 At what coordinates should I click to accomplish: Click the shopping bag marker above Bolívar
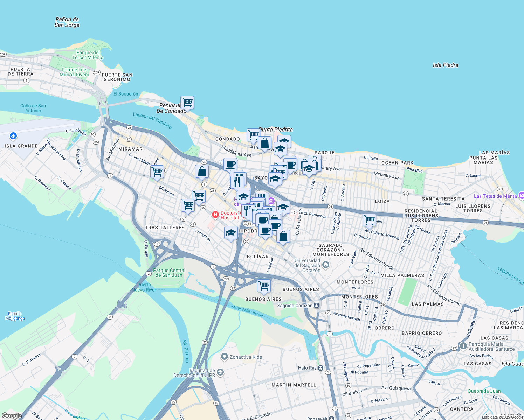pyautogui.click(x=283, y=236)
